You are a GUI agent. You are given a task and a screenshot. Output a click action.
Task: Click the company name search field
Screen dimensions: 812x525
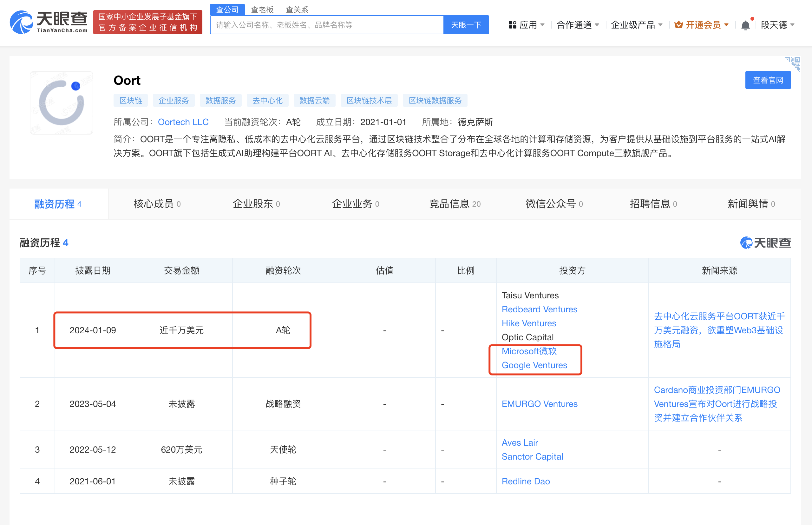(x=327, y=25)
